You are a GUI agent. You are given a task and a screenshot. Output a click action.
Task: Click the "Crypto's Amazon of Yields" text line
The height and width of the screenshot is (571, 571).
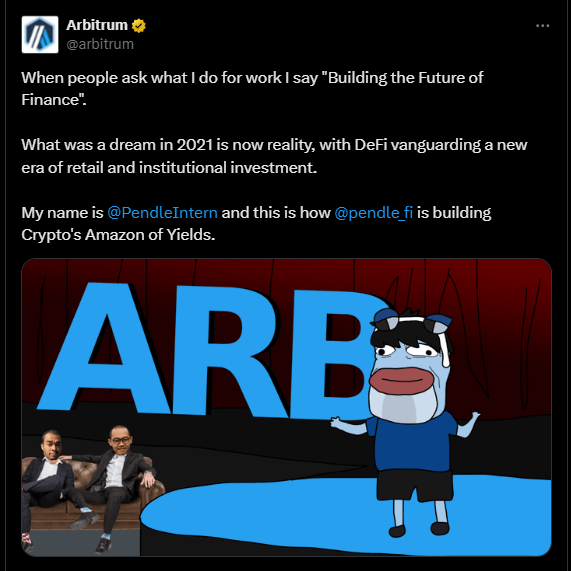(118, 235)
